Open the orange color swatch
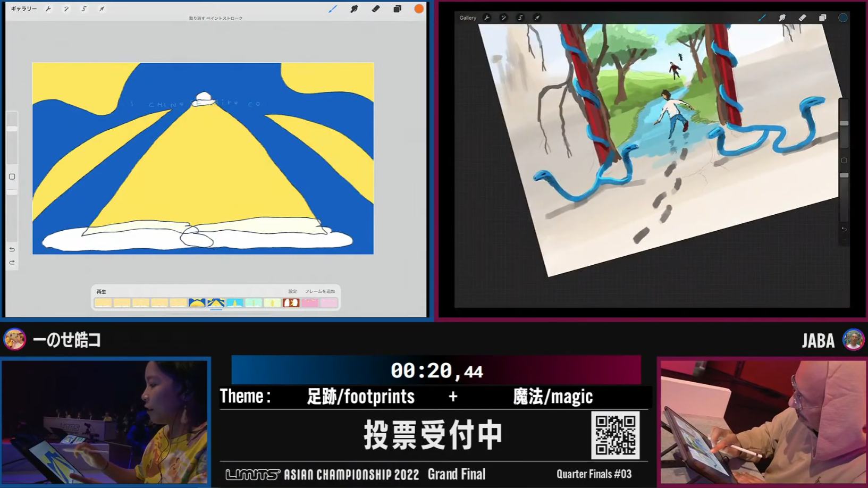 coord(419,9)
